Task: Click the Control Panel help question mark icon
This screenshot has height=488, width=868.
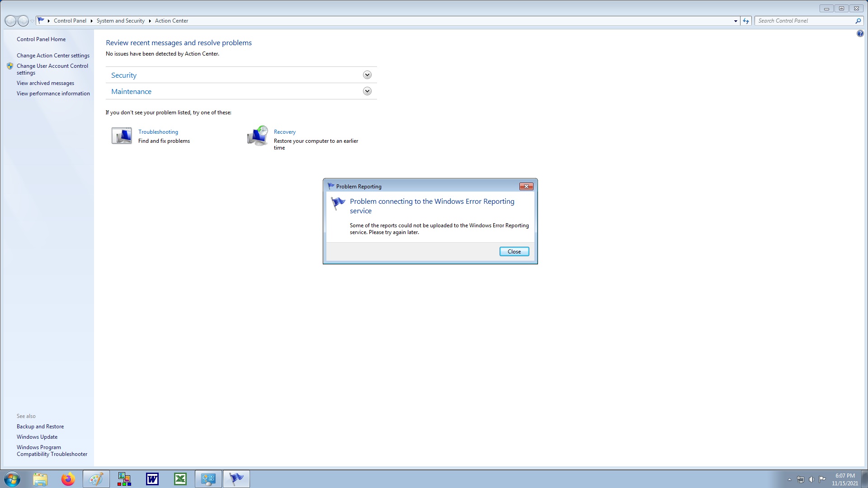Action: tap(860, 33)
